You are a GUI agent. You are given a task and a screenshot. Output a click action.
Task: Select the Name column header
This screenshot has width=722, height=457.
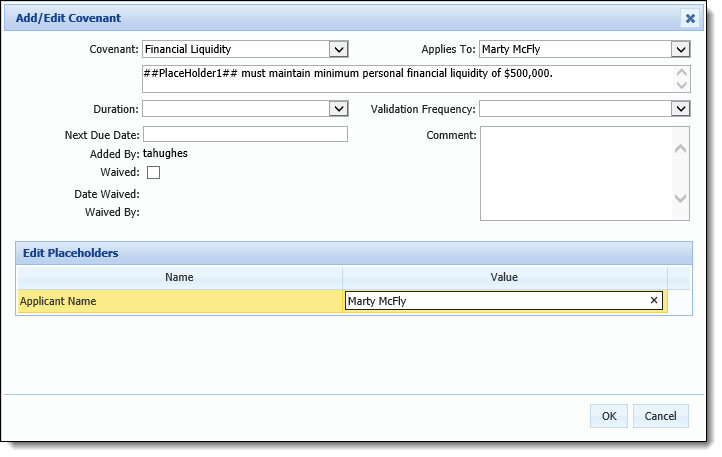click(180, 277)
